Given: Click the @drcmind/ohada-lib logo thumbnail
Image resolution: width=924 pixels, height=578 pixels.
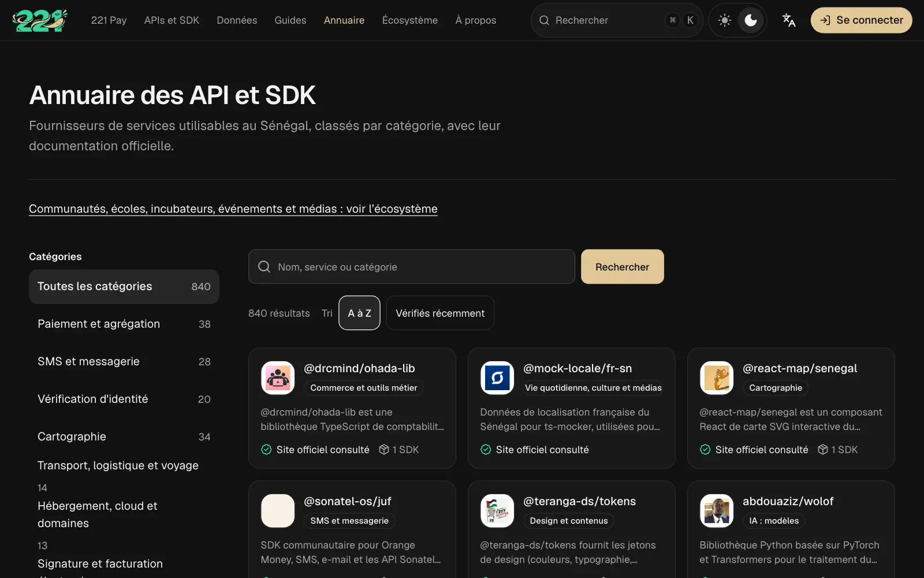Looking at the screenshot, I should (278, 378).
